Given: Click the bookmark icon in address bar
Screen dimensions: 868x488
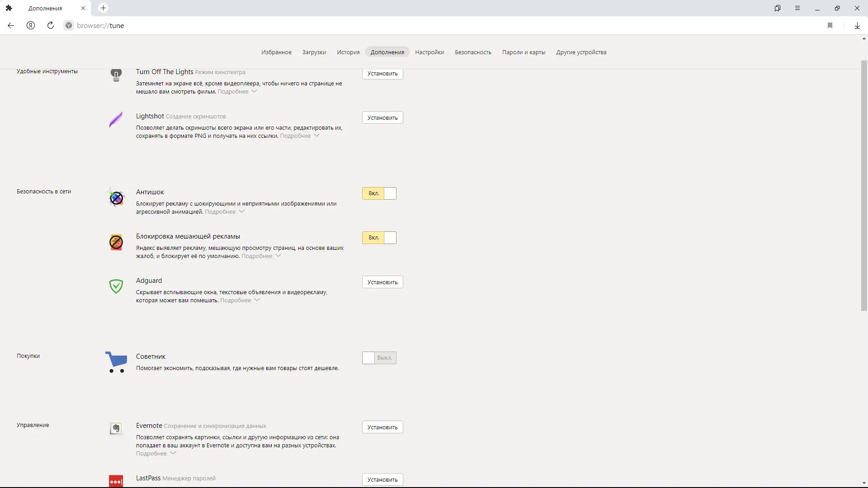Looking at the screenshot, I should [830, 26].
